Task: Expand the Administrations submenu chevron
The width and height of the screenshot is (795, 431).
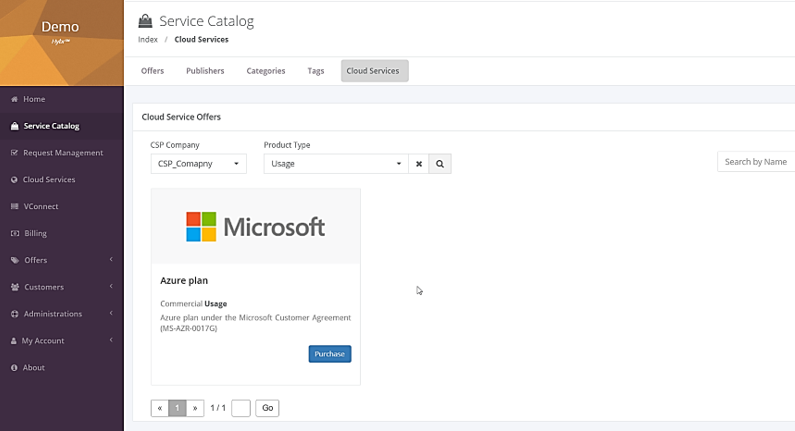Action: (x=111, y=313)
